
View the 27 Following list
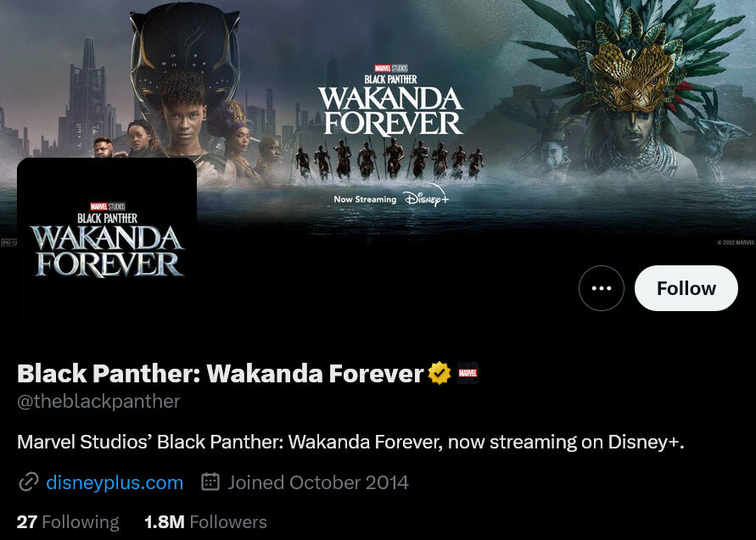click(x=68, y=521)
